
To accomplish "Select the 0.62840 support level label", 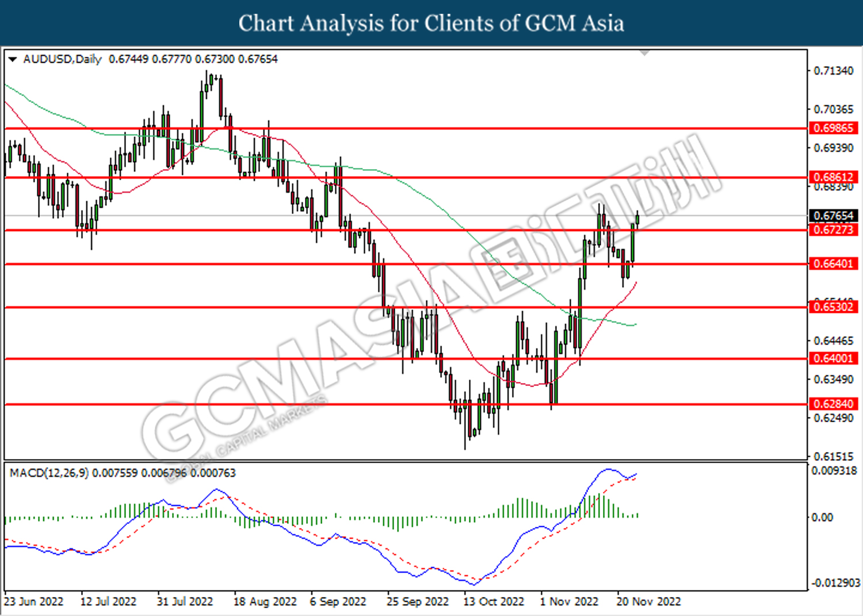I will point(834,404).
